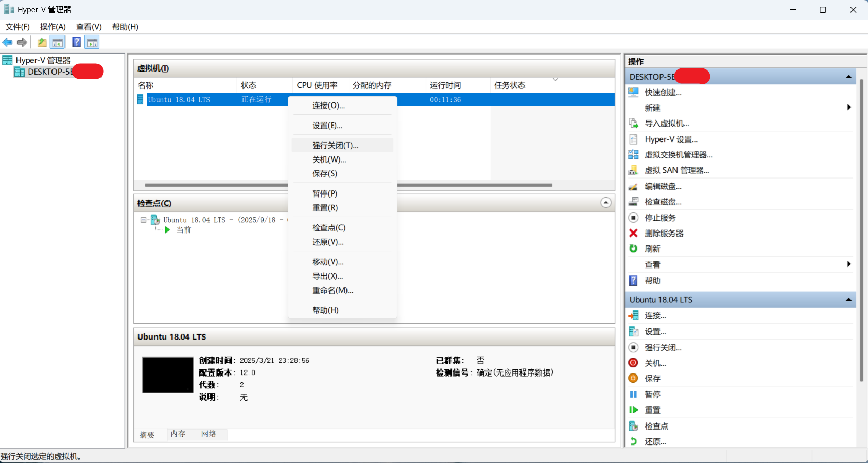Click the 停止服务 stop icon
The image size is (868, 463).
coord(633,218)
